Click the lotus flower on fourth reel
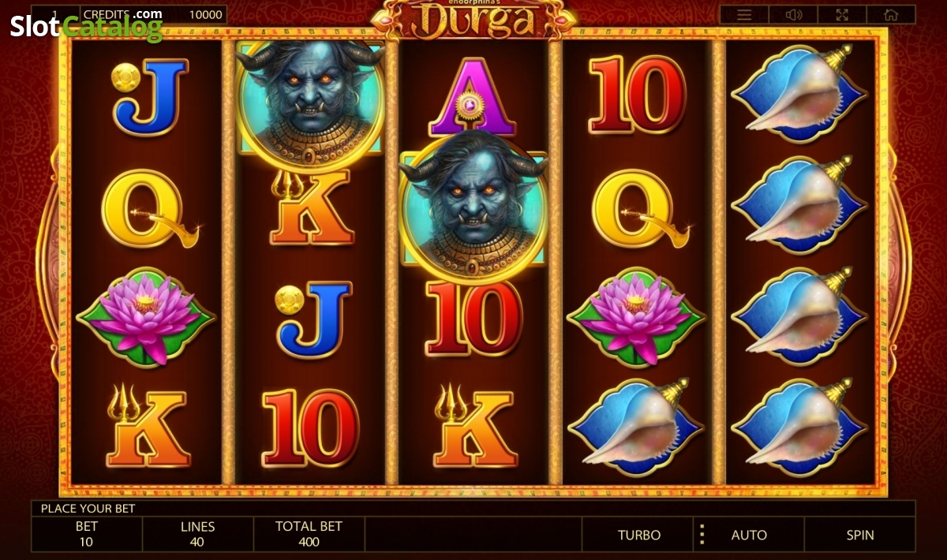The image size is (947, 560). click(x=636, y=316)
